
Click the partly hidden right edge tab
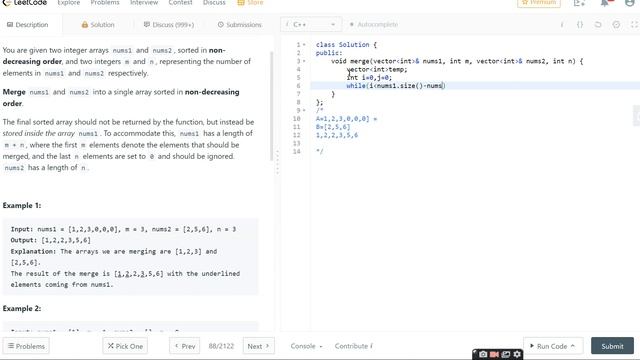tap(637, 116)
